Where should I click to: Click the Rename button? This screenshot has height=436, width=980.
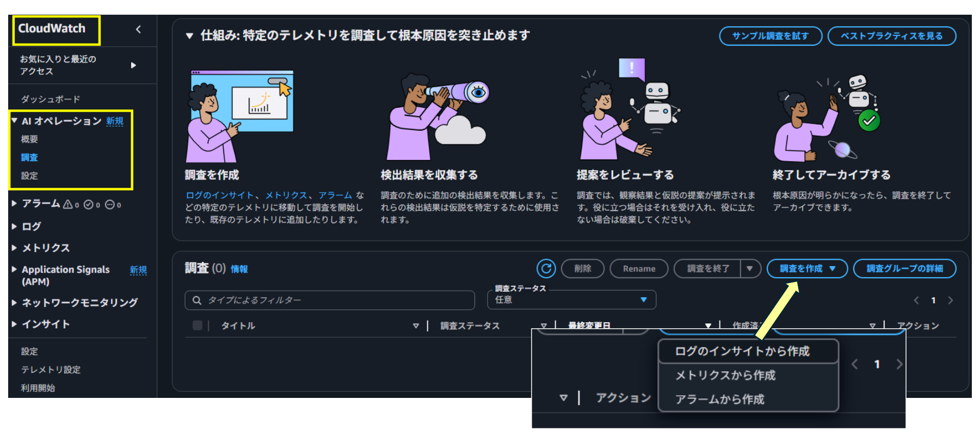pyautogui.click(x=639, y=268)
